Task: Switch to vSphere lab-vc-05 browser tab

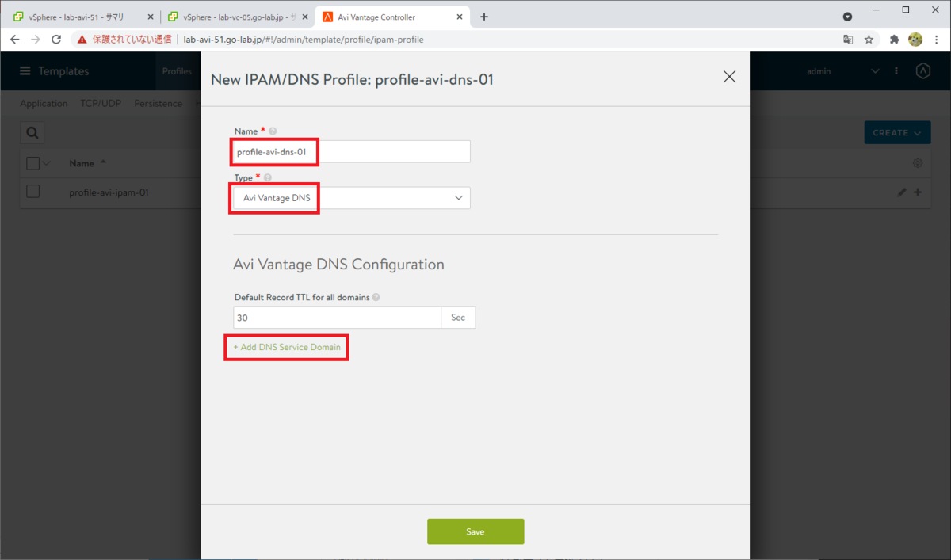Action: (236, 17)
